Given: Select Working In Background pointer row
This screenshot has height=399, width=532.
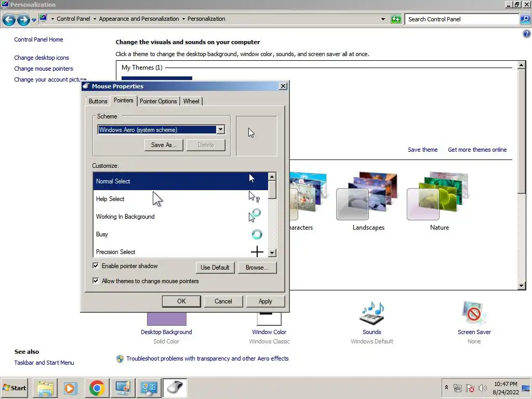Looking at the screenshot, I should click(180, 217).
